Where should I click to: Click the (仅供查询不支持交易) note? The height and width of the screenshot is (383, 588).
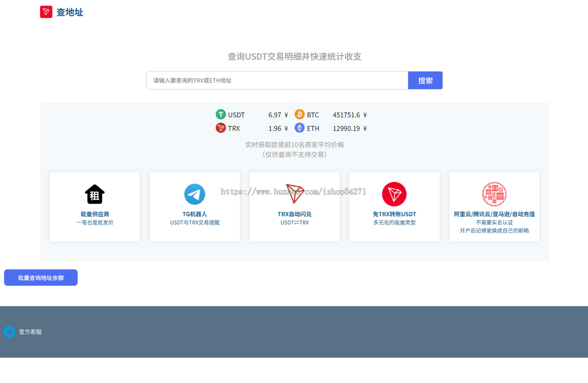pyautogui.click(x=294, y=154)
